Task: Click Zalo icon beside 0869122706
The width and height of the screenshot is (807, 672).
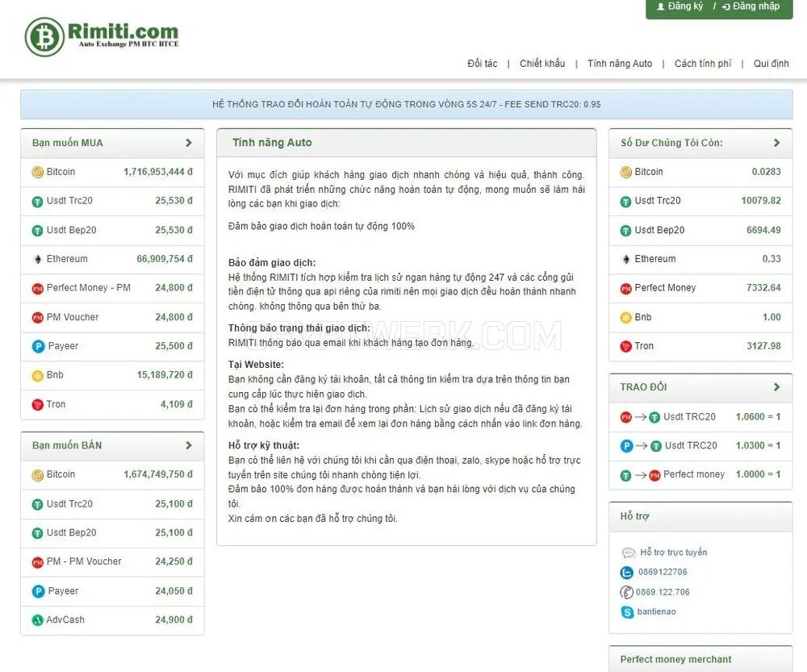Action: tap(626, 572)
